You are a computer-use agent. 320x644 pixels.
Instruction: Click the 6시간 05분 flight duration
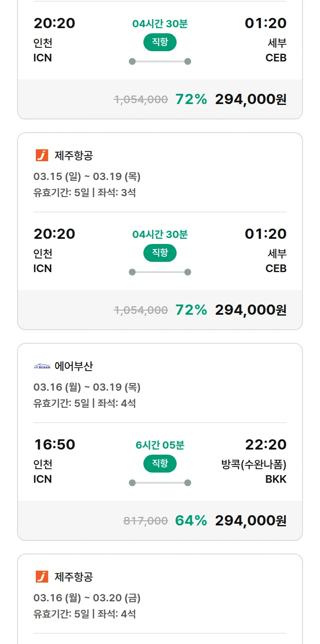(x=160, y=445)
